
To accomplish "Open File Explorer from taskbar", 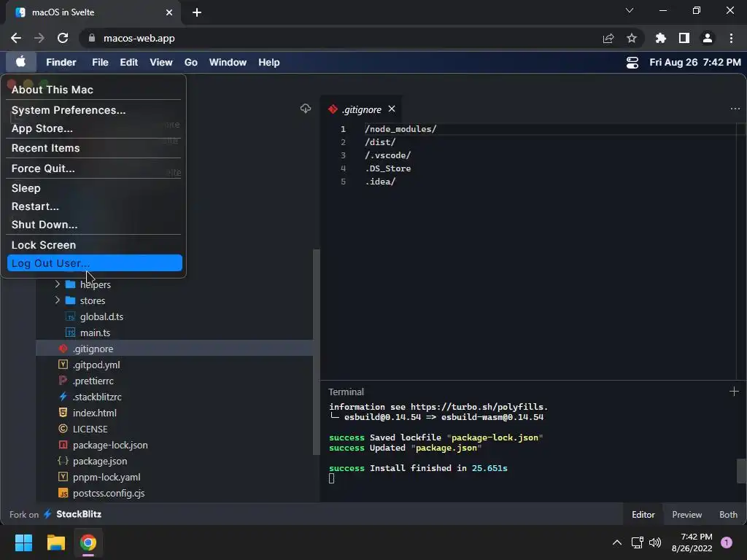I will coord(55,542).
